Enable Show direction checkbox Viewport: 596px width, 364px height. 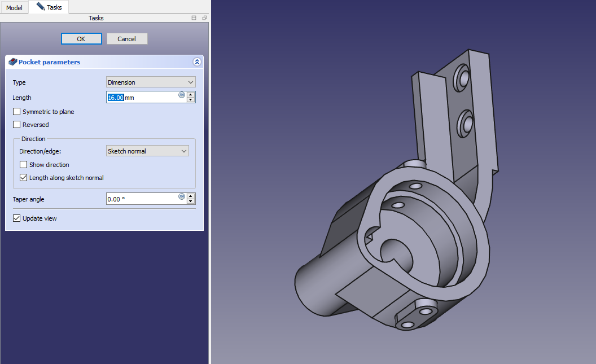(24, 165)
